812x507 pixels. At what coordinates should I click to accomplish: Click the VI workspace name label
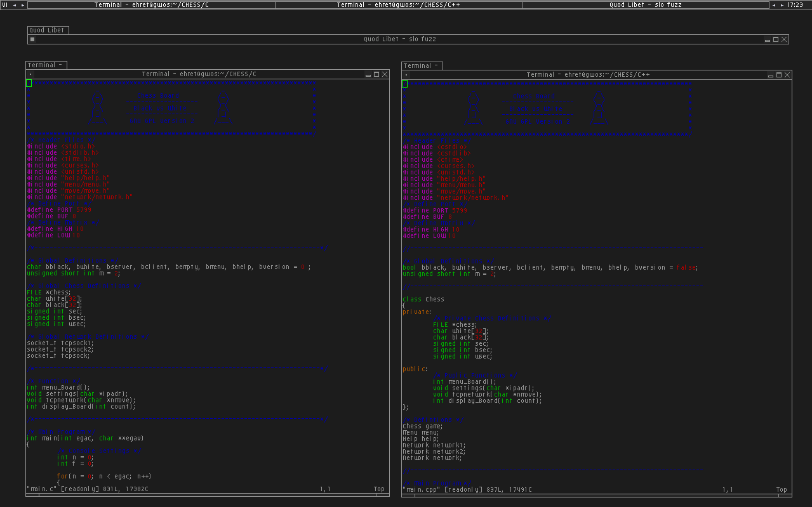point(5,5)
